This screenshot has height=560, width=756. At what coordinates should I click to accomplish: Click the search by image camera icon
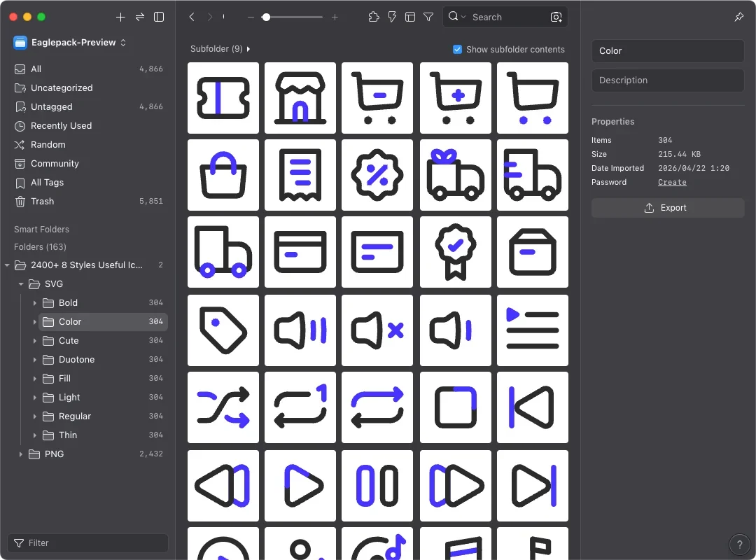pyautogui.click(x=556, y=17)
